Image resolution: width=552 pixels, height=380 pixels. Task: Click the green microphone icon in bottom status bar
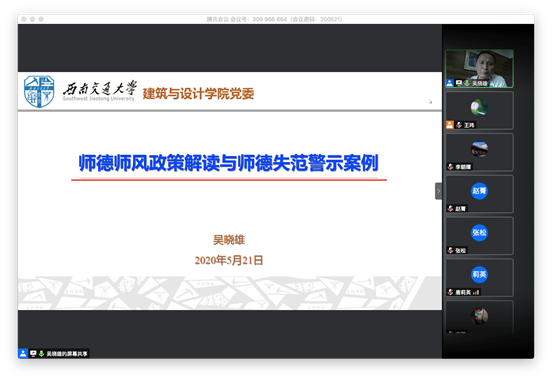click(41, 353)
